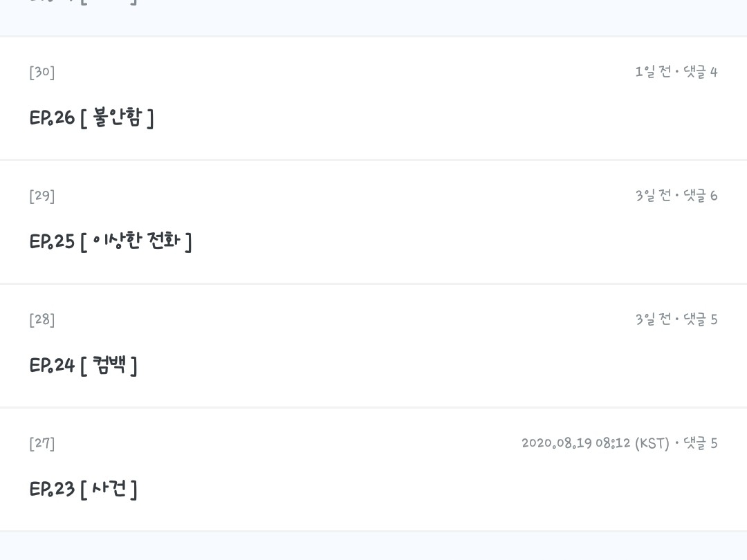Open episode EP.25 이상한 전화
Screen dimensions: 747x560
point(111,242)
